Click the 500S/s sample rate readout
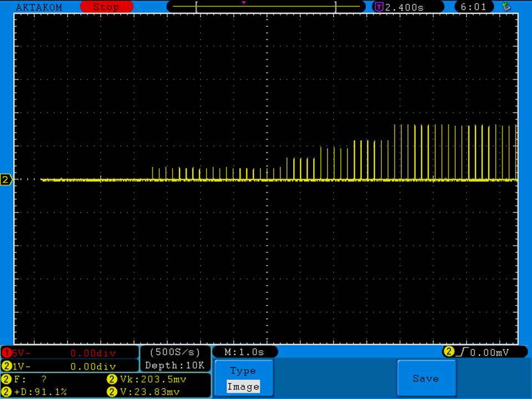The height and width of the screenshot is (399, 532). (x=175, y=352)
